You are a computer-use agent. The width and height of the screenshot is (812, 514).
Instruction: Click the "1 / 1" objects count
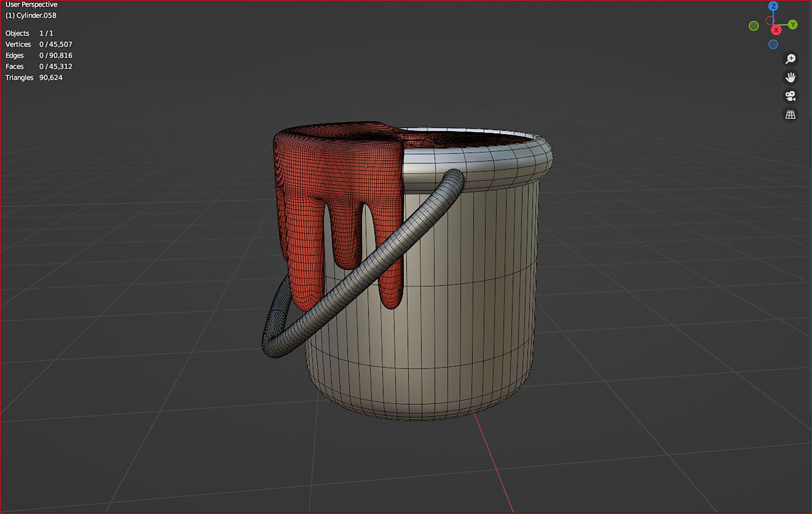pyautogui.click(x=46, y=33)
